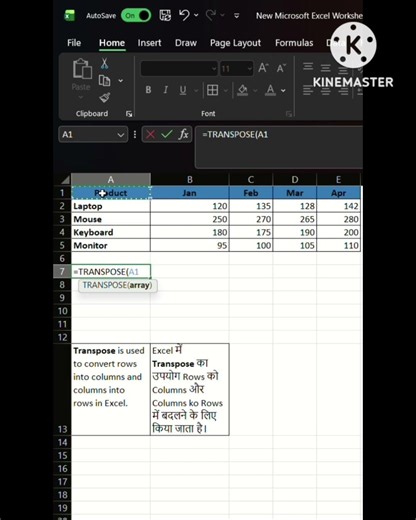Viewport: 416px width, 520px height.
Task: Click the Jan header cell
Action: [190, 193]
